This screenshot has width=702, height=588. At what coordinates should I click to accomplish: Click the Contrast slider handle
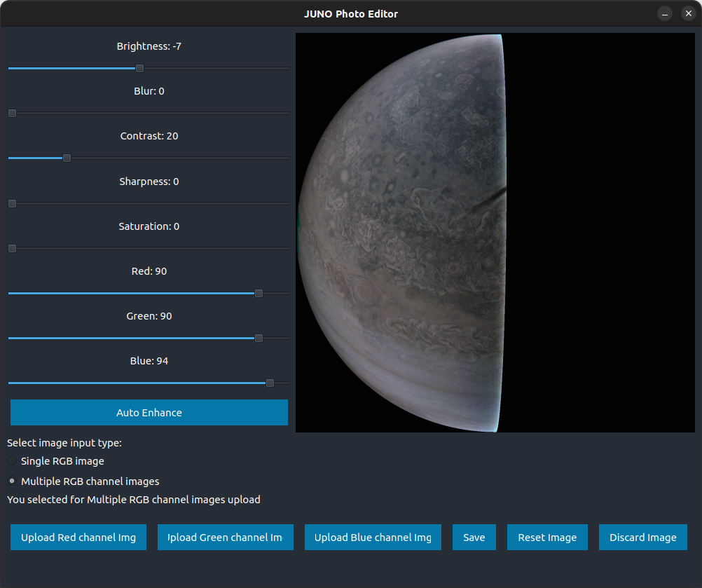click(x=67, y=158)
